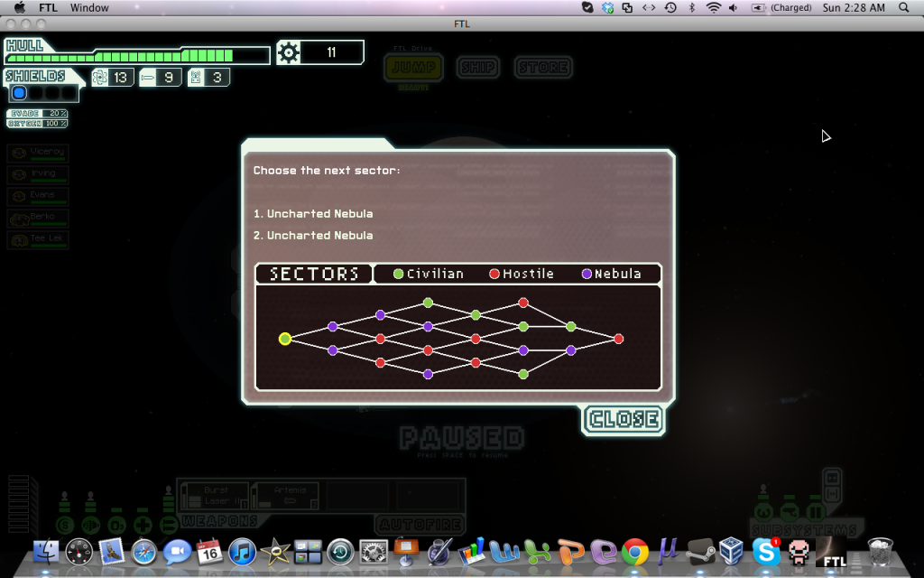This screenshot has height=578, width=924.
Task: Click the OXYGEN 100% readout
Action: pyautogui.click(x=37, y=123)
